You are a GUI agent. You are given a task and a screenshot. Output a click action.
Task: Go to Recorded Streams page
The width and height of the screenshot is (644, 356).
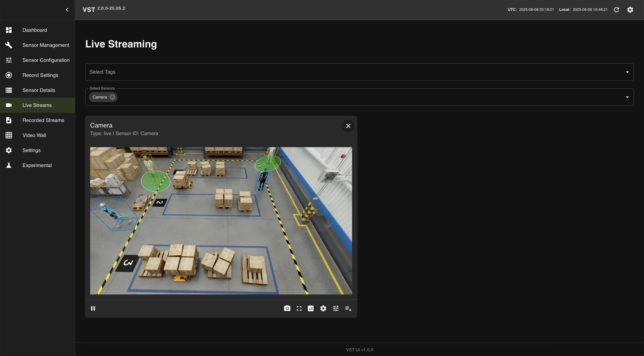(x=43, y=120)
